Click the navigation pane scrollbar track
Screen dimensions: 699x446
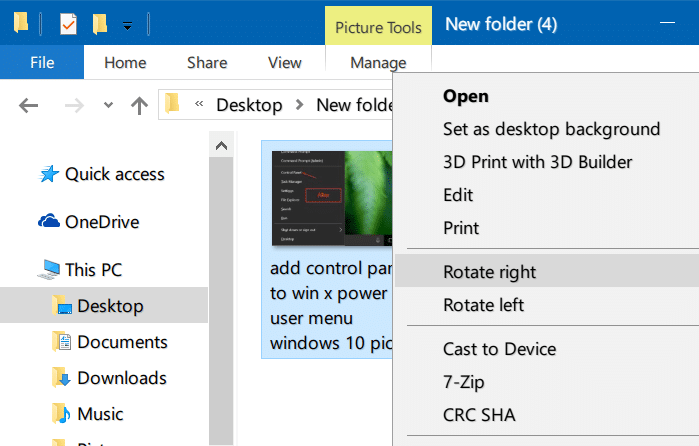coord(222,301)
